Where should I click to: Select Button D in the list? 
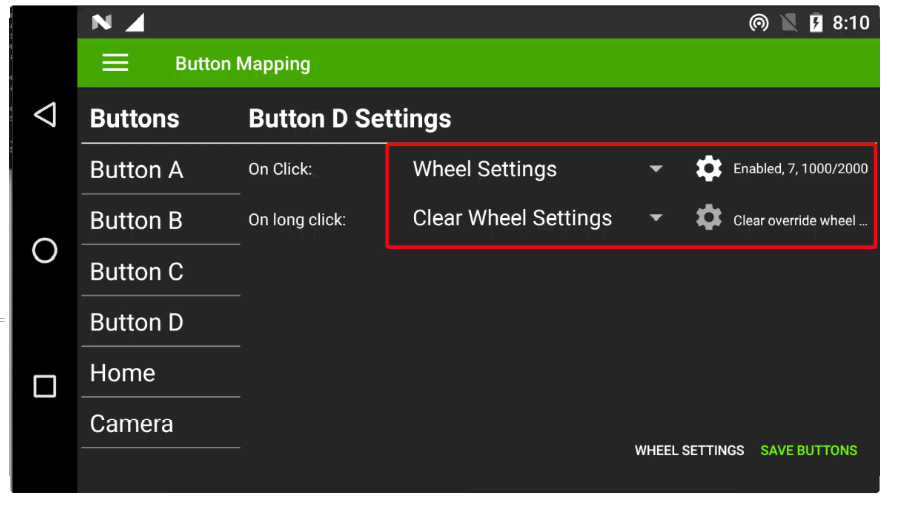pyautogui.click(x=160, y=323)
